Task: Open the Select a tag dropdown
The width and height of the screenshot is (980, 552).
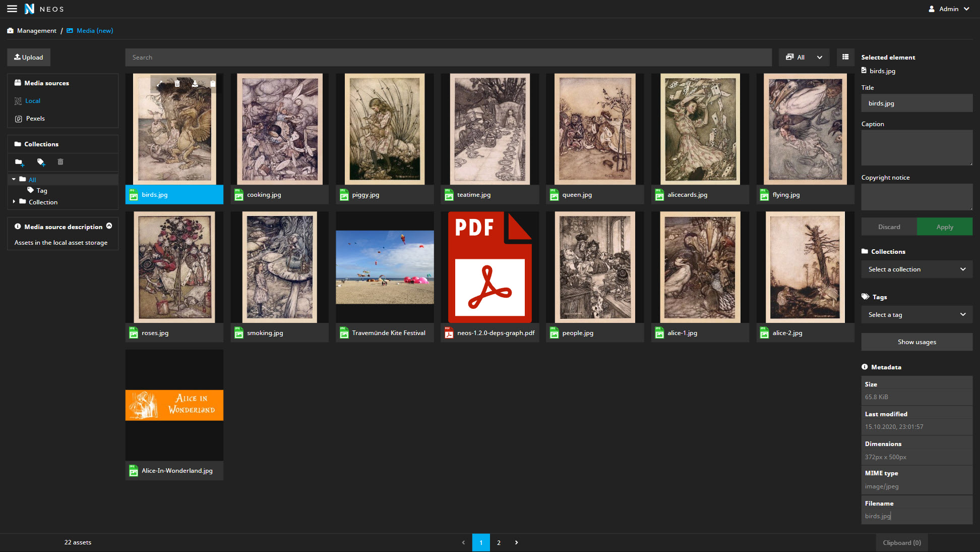Action: pos(916,314)
